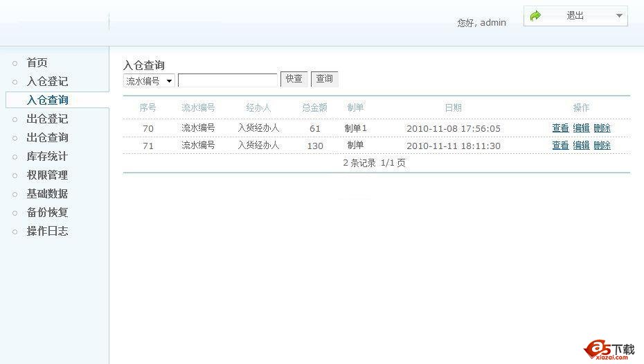Click the 入仓查询 page heading
Screen dimensions: 644x364
coord(144,65)
